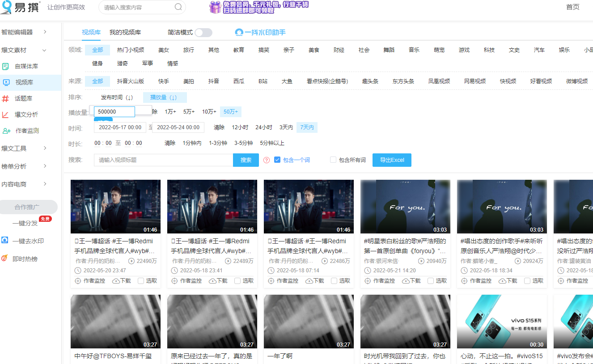This screenshot has height=364, width=593.
Task: Open the 自媒体库 sidebar icon
Action: [x=6, y=66]
